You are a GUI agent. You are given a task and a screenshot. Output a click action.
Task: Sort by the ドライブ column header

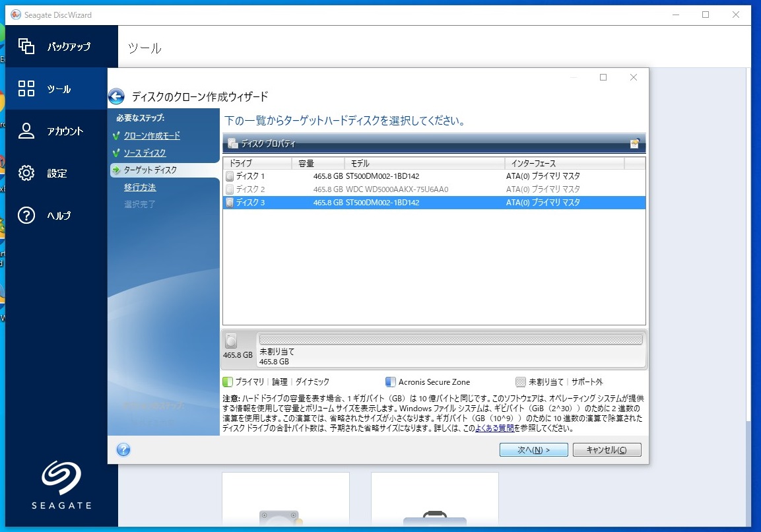257,163
